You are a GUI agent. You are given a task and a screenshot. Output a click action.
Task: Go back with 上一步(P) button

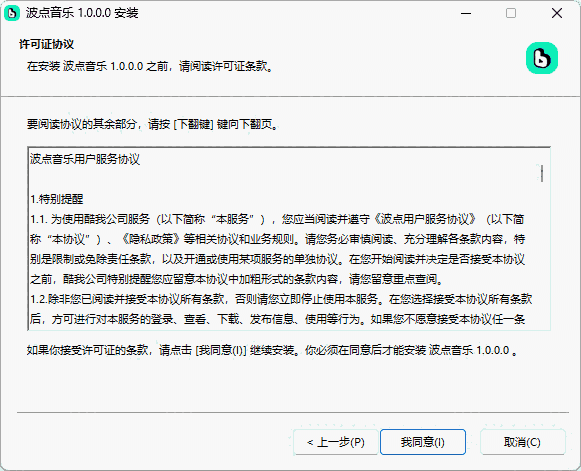[x=336, y=442]
